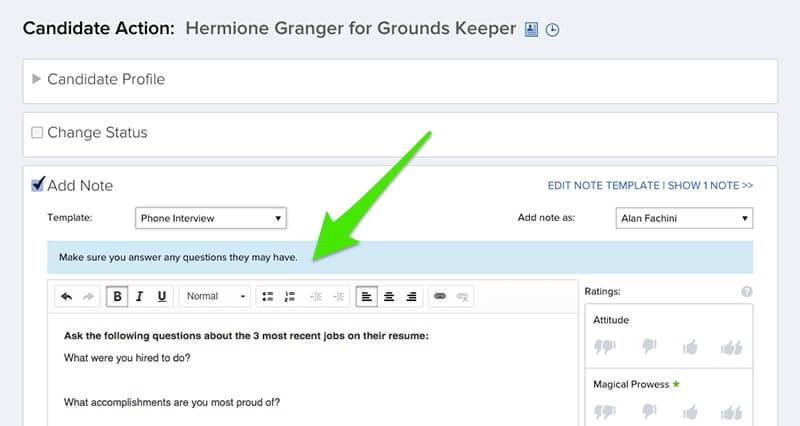The width and height of the screenshot is (800, 426).
Task: Rate Magical Prowess double thumbs up
Action: point(732,412)
